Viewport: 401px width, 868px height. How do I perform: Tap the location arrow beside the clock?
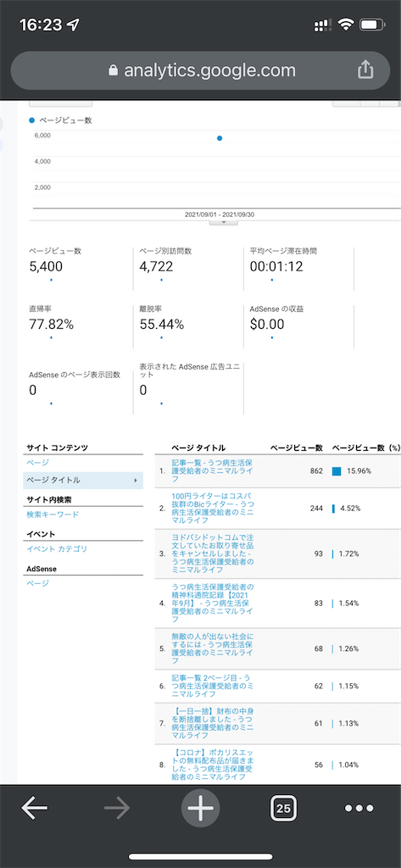[x=73, y=25]
